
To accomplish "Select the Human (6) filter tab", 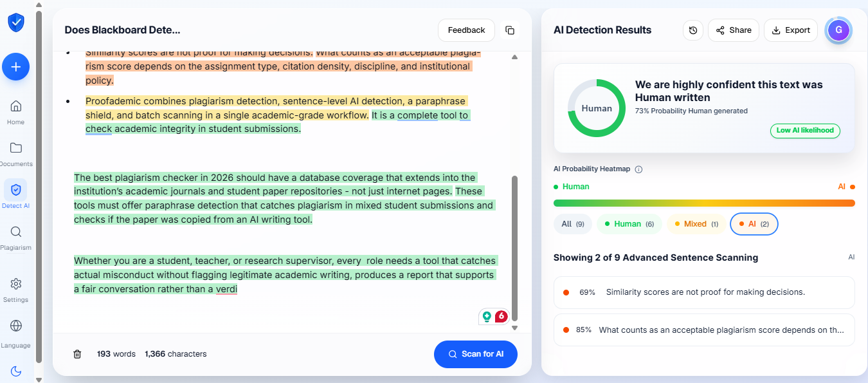I will [x=629, y=224].
